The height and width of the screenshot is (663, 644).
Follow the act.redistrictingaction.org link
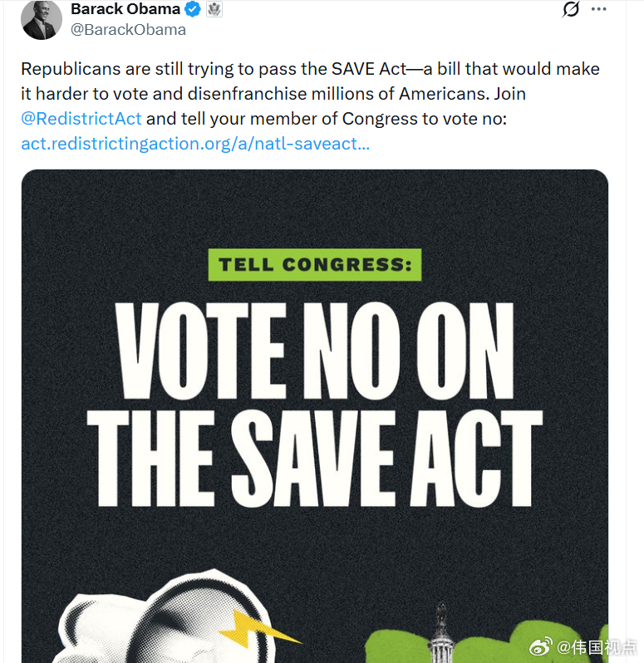(x=195, y=144)
